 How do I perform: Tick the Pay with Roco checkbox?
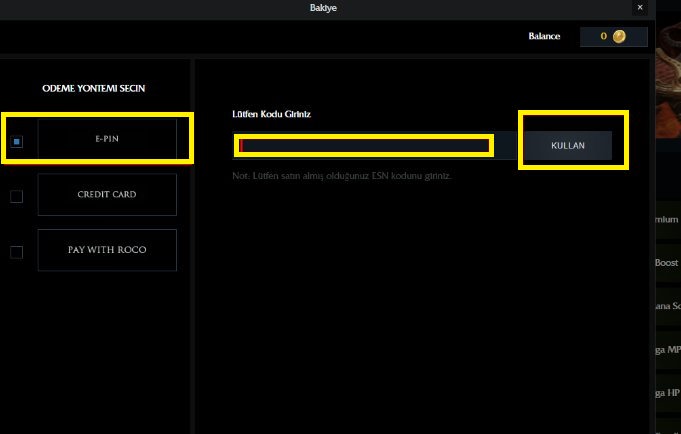(17, 252)
